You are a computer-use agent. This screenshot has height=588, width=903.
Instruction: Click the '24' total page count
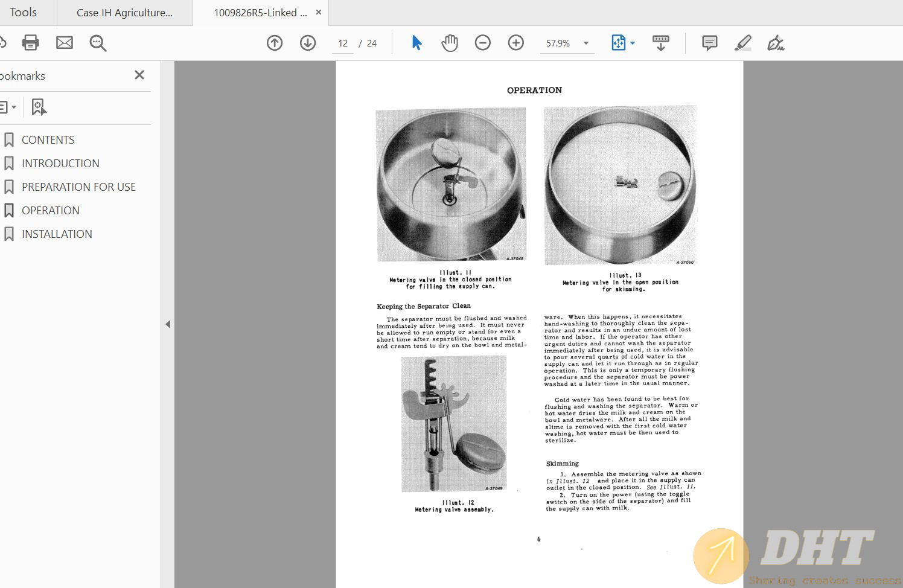(372, 43)
